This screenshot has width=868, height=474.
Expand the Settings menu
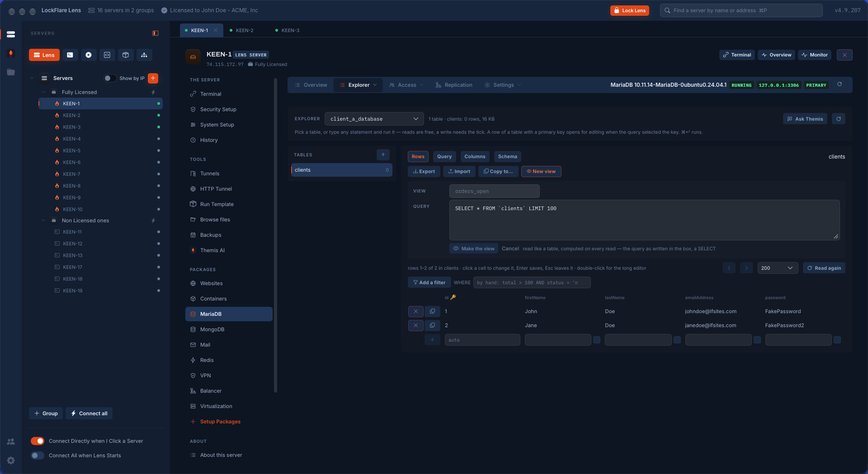[x=503, y=85]
